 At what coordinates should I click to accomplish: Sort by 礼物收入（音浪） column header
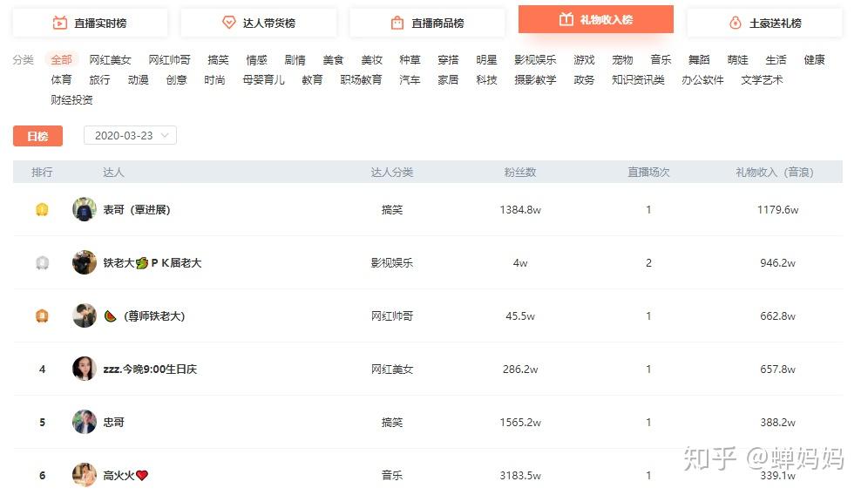click(x=774, y=173)
